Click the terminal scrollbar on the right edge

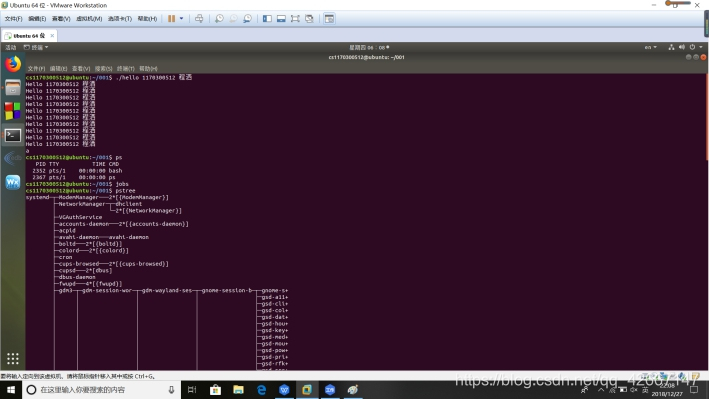[x=706, y=118]
